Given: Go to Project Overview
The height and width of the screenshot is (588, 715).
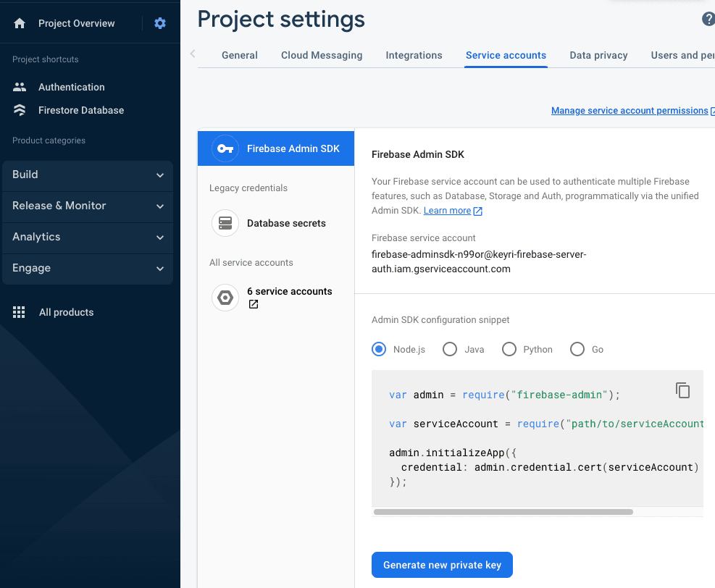Looking at the screenshot, I should pos(77,23).
